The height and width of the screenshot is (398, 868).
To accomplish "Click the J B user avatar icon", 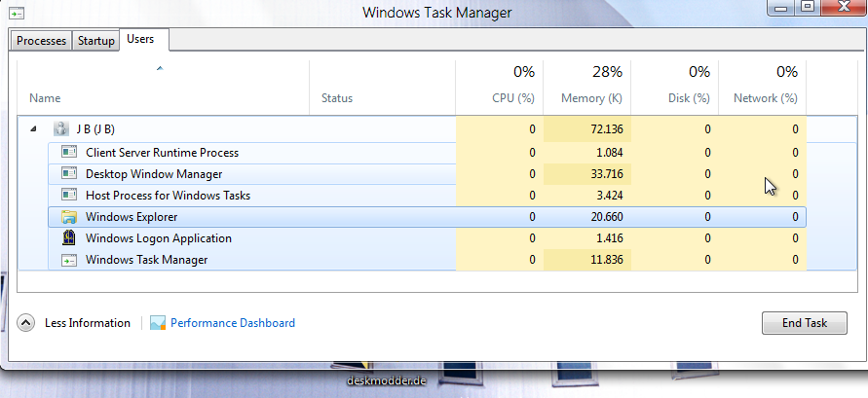I will pos(60,129).
